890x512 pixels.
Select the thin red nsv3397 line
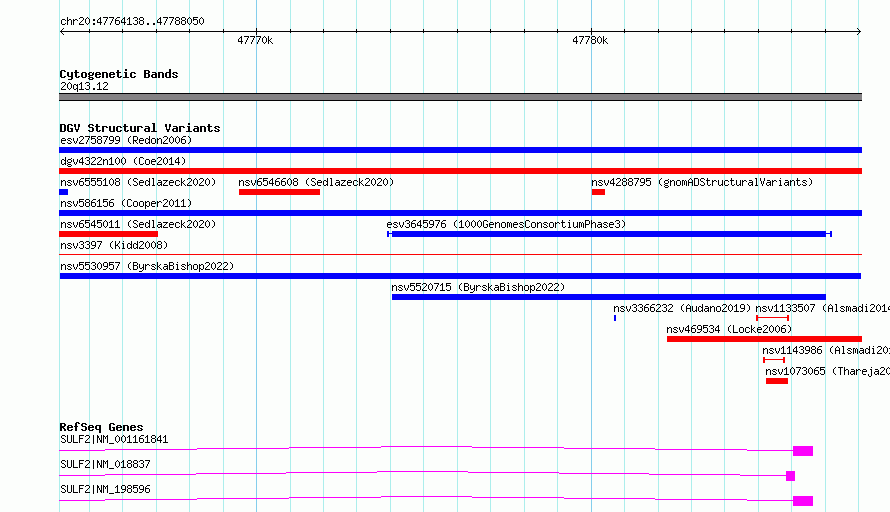(x=460, y=255)
